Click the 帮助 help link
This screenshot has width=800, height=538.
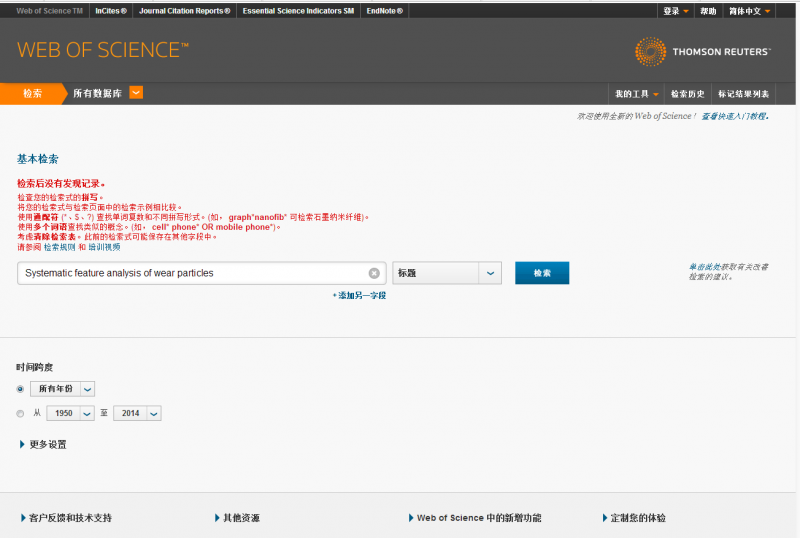click(708, 11)
